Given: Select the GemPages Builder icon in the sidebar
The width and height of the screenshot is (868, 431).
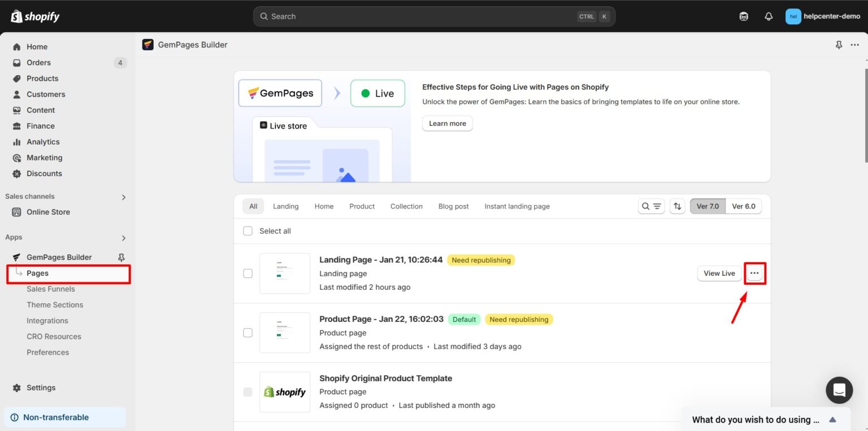Looking at the screenshot, I should (x=17, y=257).
